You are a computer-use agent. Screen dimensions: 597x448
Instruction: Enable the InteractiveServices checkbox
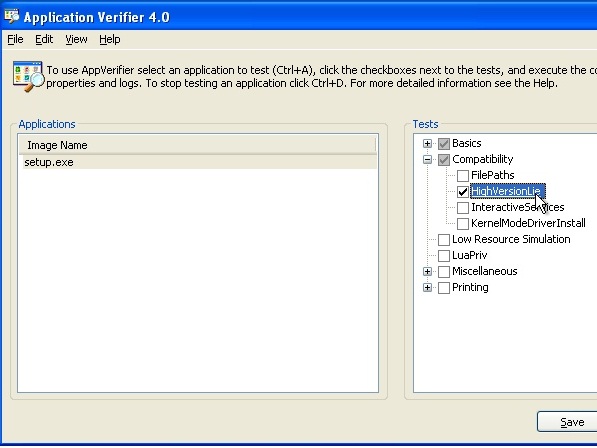coord(463,207)
